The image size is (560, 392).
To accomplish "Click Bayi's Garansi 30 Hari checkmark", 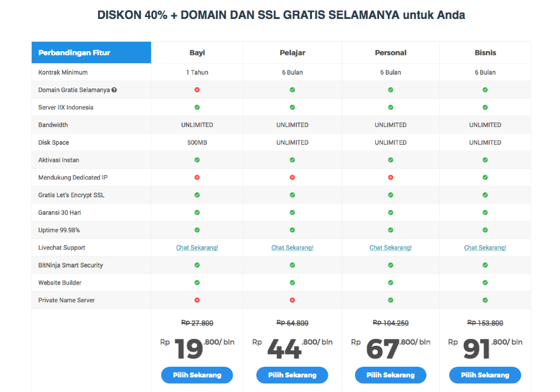I will (x=197, y=212).
